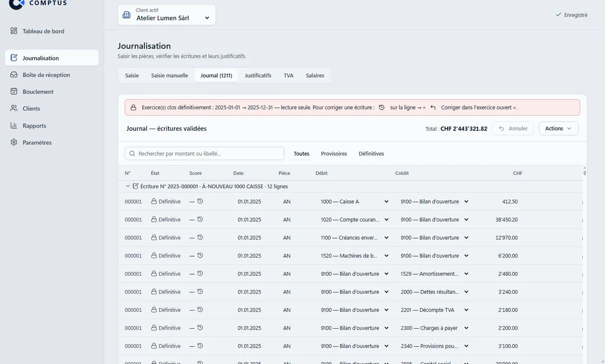Click the search field Rechercher par montant ou libellé
Screen dimensions: 605x364
[205, 154]
